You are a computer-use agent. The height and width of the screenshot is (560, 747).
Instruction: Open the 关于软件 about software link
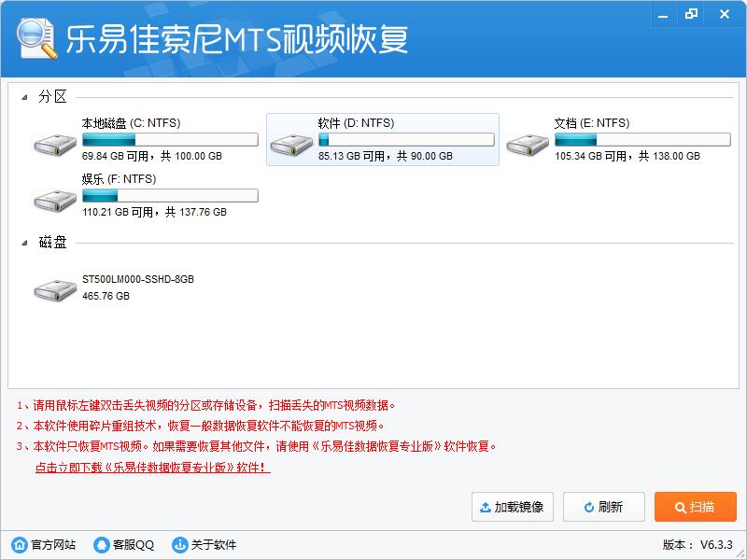[x=214, y=544]
